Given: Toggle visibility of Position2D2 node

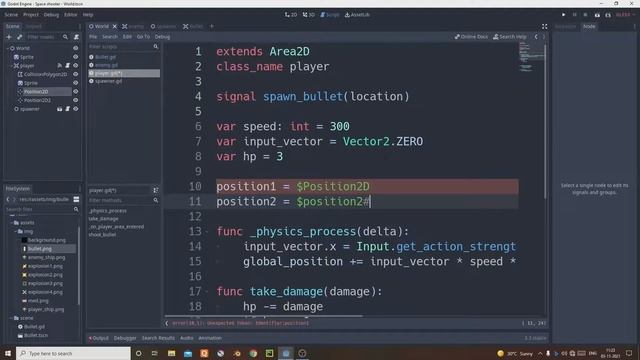Looking at the screenshot, I should [76, 100].
